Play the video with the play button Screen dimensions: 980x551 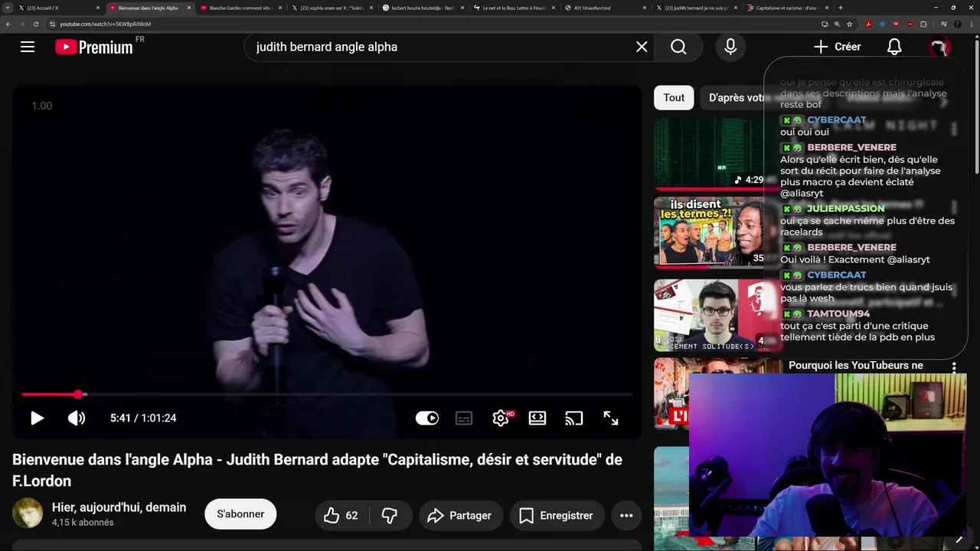pos(37,418)
